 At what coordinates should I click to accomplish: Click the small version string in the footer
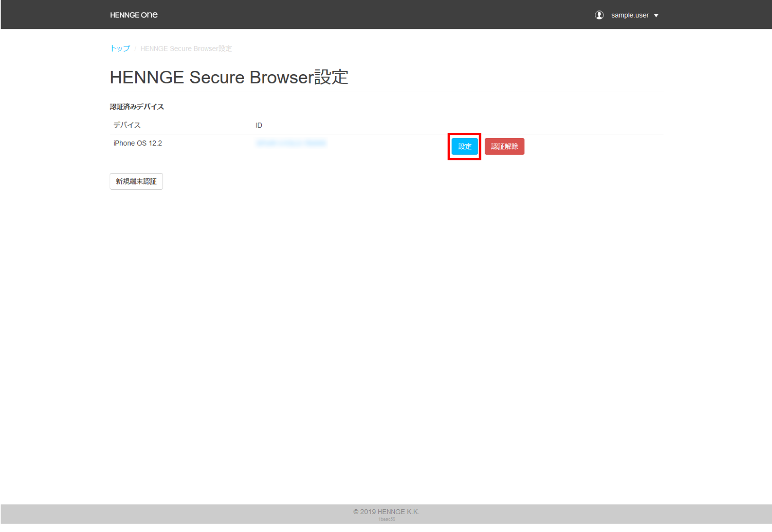click(x=386, y=519)
